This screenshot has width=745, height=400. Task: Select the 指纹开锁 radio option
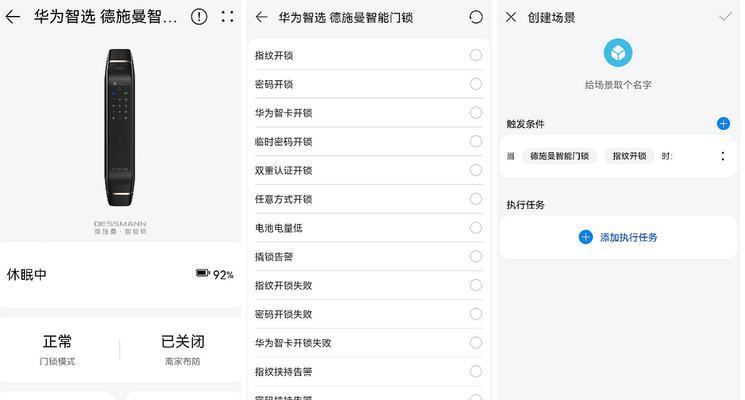476,55
